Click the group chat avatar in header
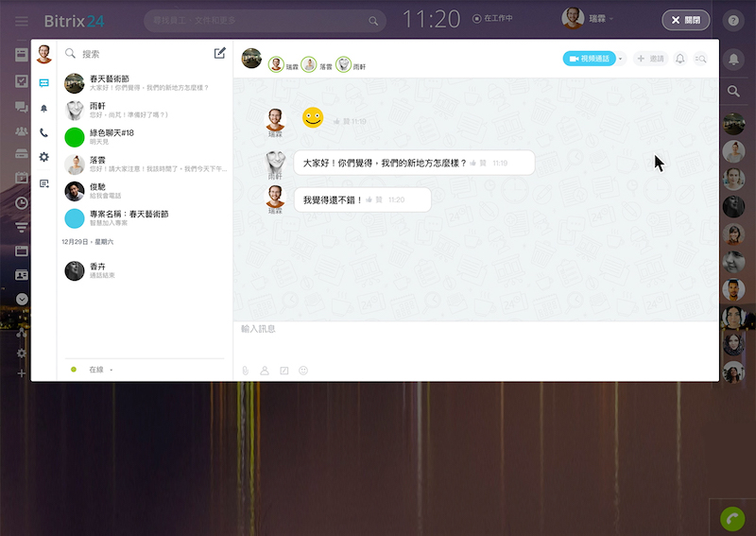This screenshot has height=536, width=756. click(251, 59)
